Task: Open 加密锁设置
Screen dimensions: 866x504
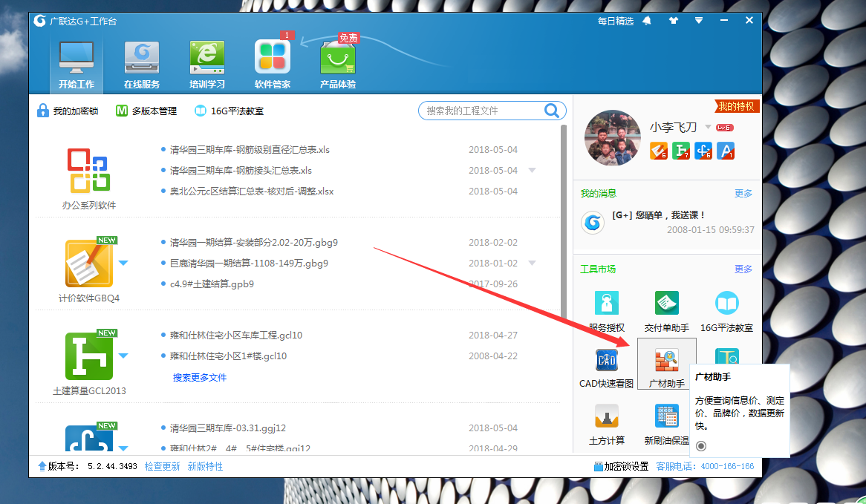Action: pos(622,466)
